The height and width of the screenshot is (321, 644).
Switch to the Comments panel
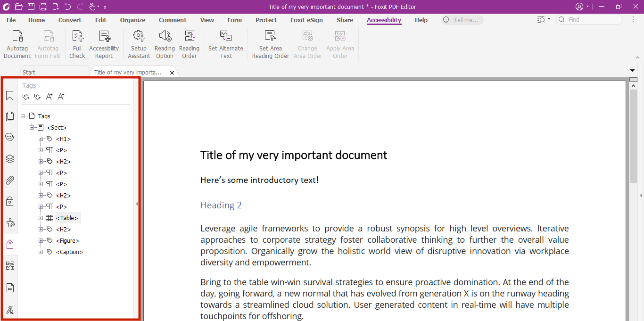[x=9, y=137]
